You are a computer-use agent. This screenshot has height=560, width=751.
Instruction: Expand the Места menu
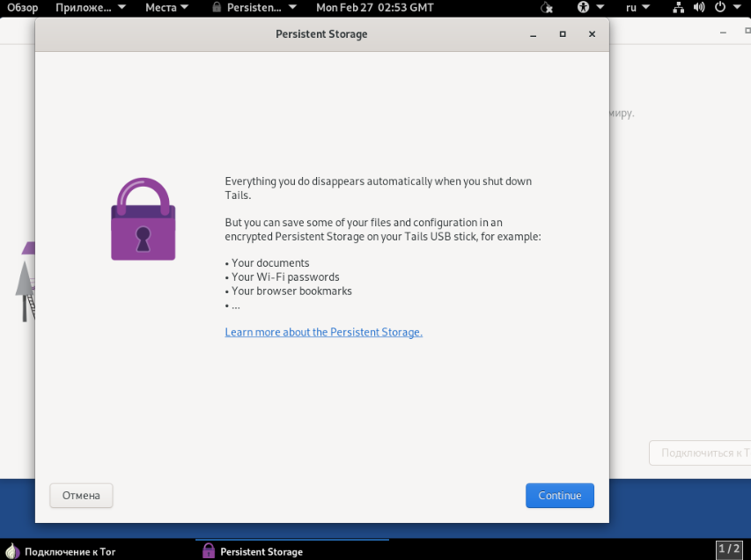(166, 8)
